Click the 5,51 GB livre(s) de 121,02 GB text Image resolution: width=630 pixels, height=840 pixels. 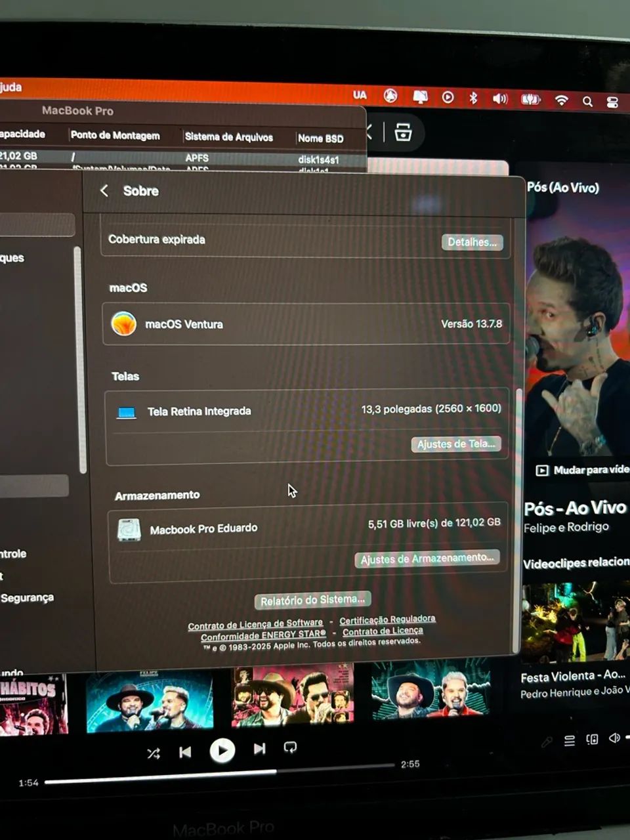pos(434,523)
